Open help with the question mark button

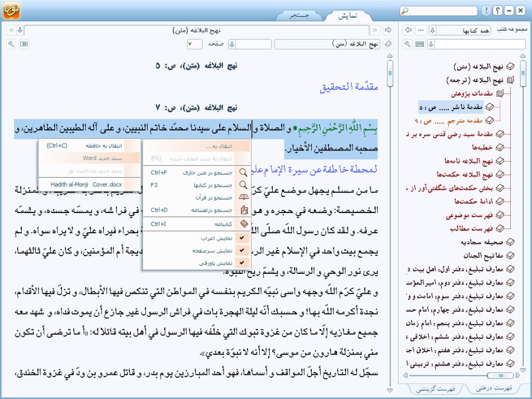point(497,11)
